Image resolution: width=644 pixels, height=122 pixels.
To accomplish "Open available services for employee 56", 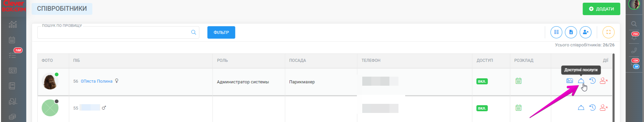I will [x=581, y=81].
